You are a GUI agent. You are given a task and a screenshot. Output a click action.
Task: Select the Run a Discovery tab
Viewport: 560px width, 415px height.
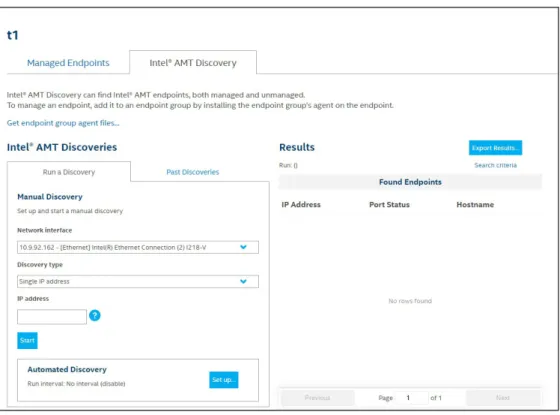click(x=69, y=172)
